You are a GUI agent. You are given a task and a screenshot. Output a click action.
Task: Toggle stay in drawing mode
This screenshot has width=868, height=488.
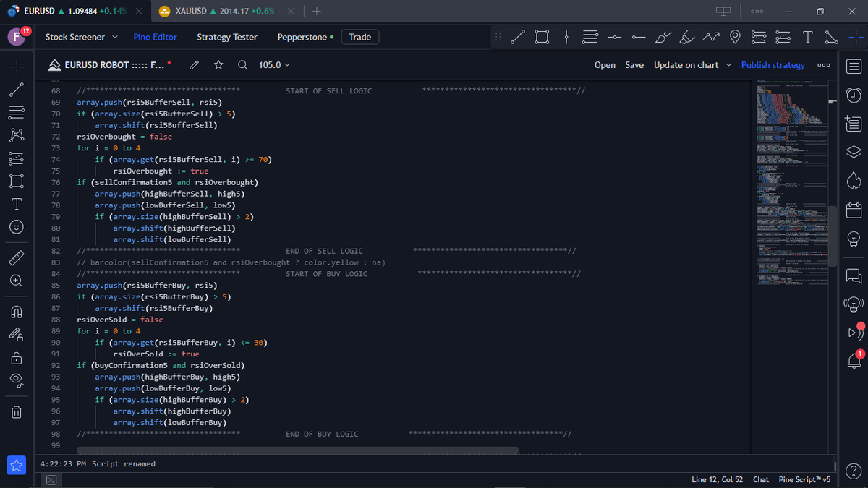click(17, 334)
